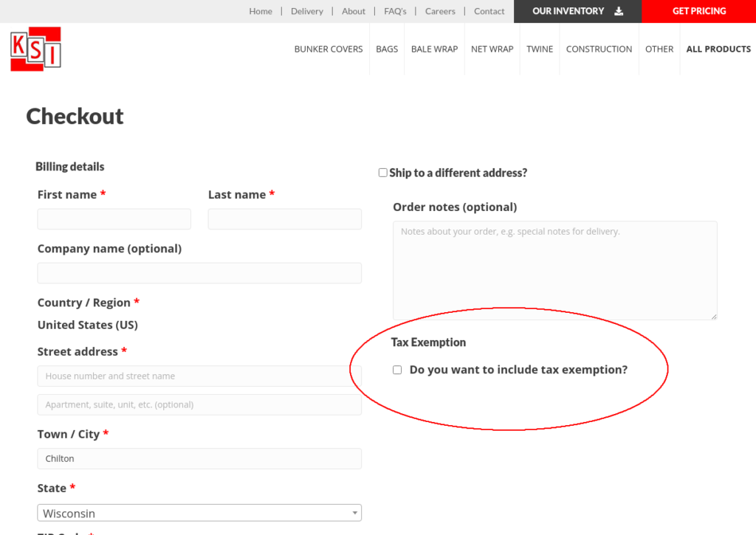Visit the FAQ's page link
Viewport: 756px width, 535px height.
(x=395, y=11)
